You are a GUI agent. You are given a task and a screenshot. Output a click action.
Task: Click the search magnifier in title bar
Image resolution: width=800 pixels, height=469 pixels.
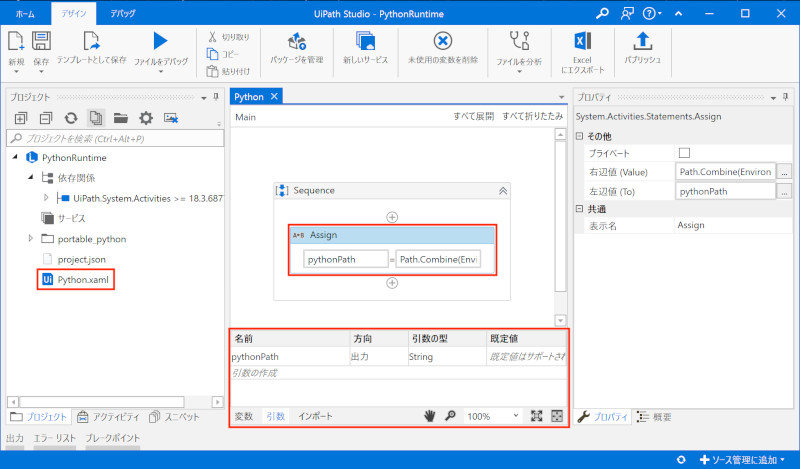click(603, 13)
